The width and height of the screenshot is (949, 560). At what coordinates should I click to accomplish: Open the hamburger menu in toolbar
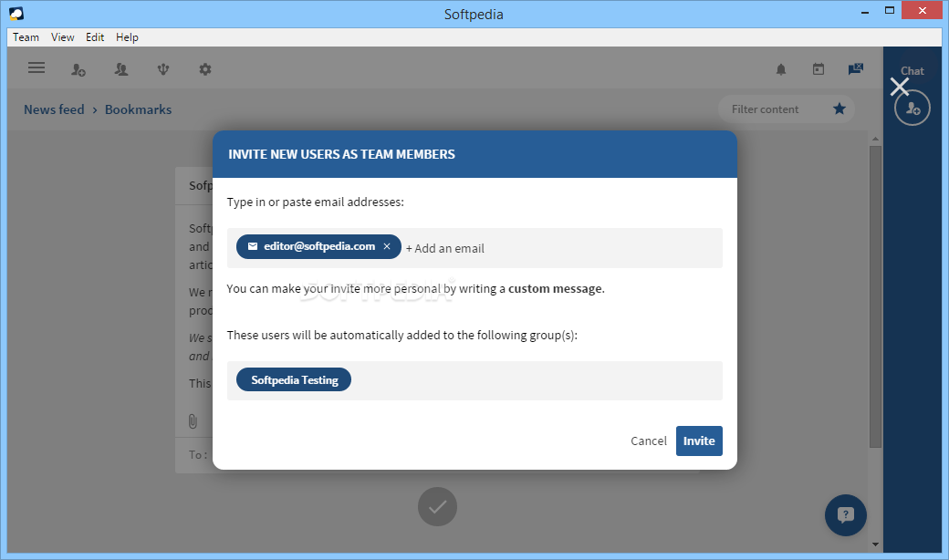[36, 67]
